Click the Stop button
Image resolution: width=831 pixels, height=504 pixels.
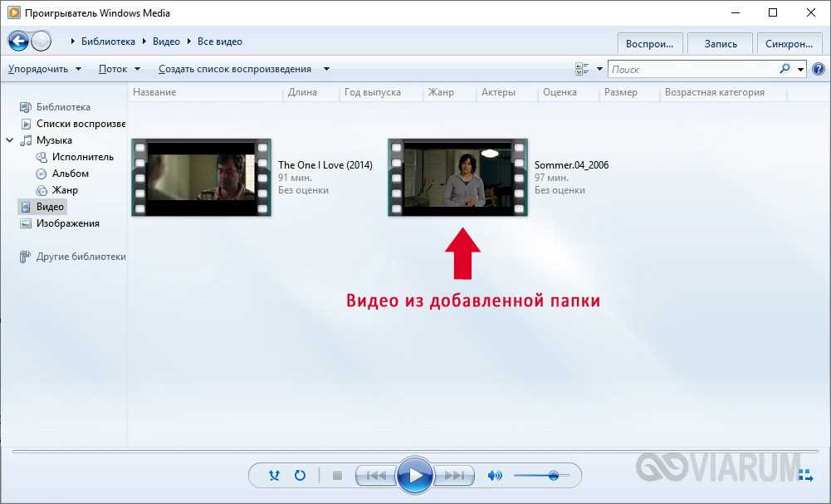point(337,476)
